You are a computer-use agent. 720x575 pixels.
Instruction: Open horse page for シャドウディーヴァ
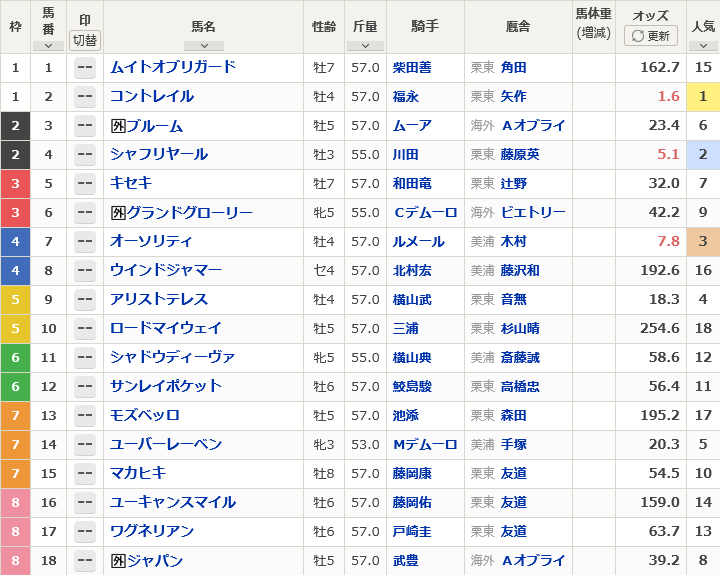pyautogui.click(x=173, y=357)
